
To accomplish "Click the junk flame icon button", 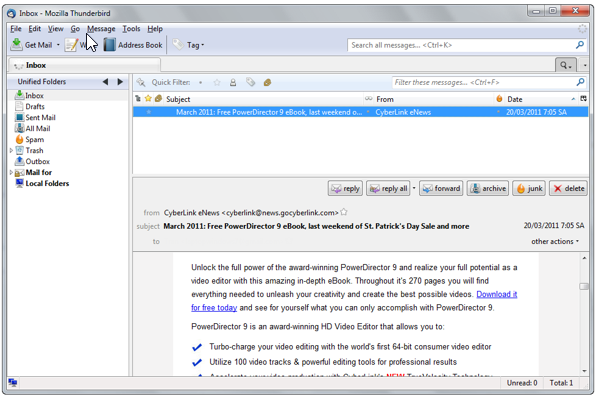I will 530,188.
